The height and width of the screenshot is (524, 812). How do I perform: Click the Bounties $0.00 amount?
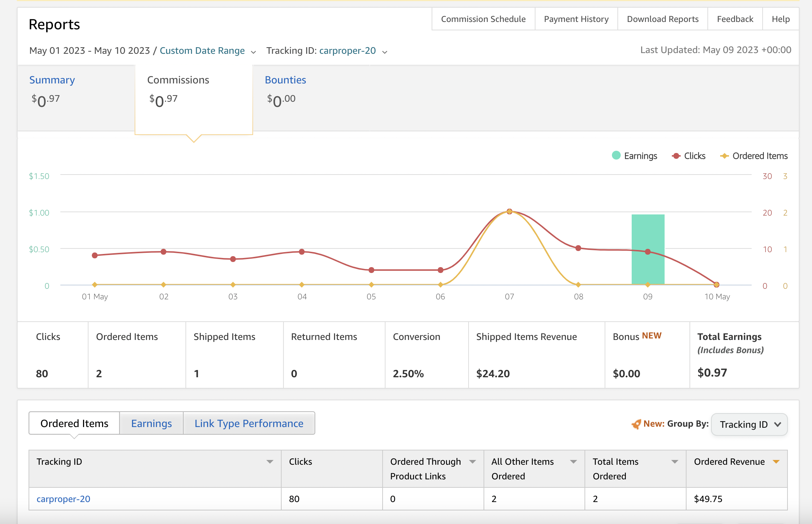pyautogui.click(x=281, y=100)
